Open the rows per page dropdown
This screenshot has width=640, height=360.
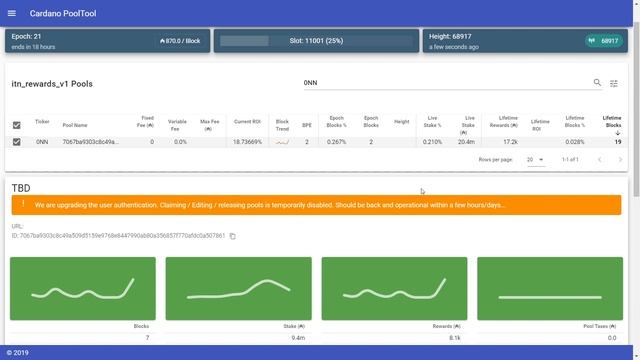tap(535, 160)
